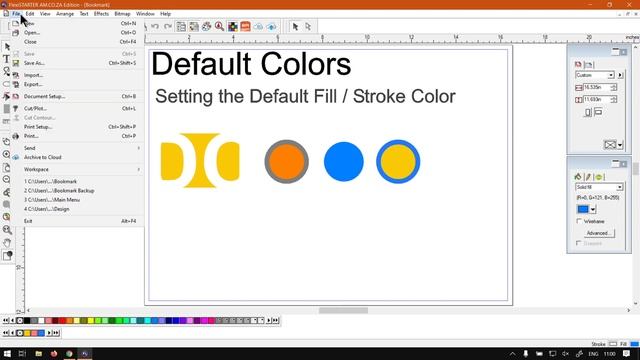640x360 pixels.
Task: Click the grid layout toolbar icon
Action: click(181, 27)
